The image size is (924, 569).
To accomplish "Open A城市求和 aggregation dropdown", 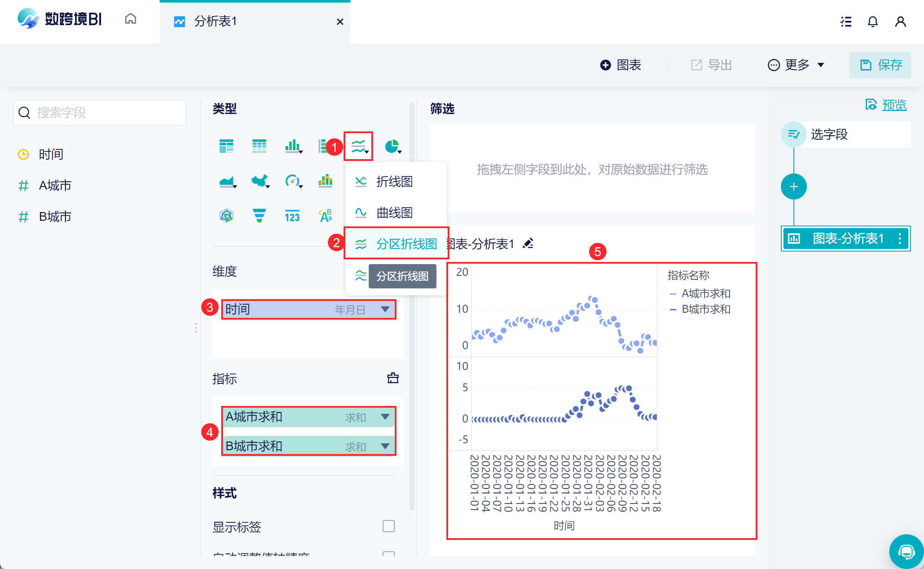I will [x=385, y=417].
